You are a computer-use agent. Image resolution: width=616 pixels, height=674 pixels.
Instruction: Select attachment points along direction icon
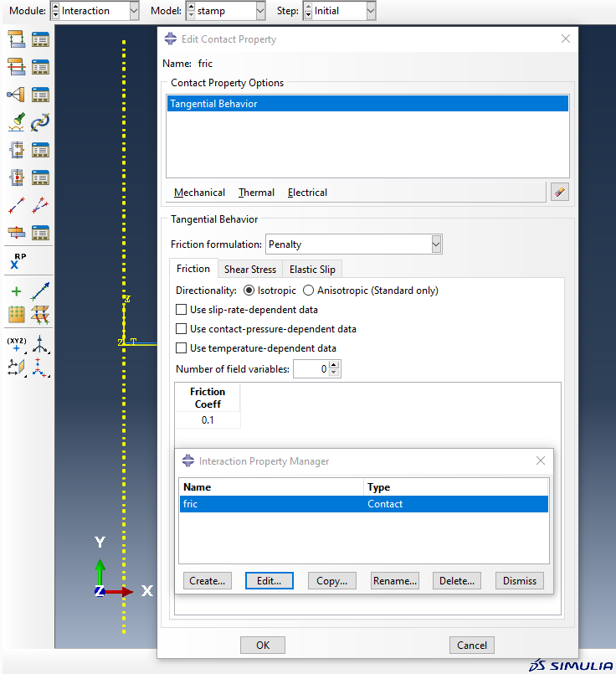coord(40,291)
